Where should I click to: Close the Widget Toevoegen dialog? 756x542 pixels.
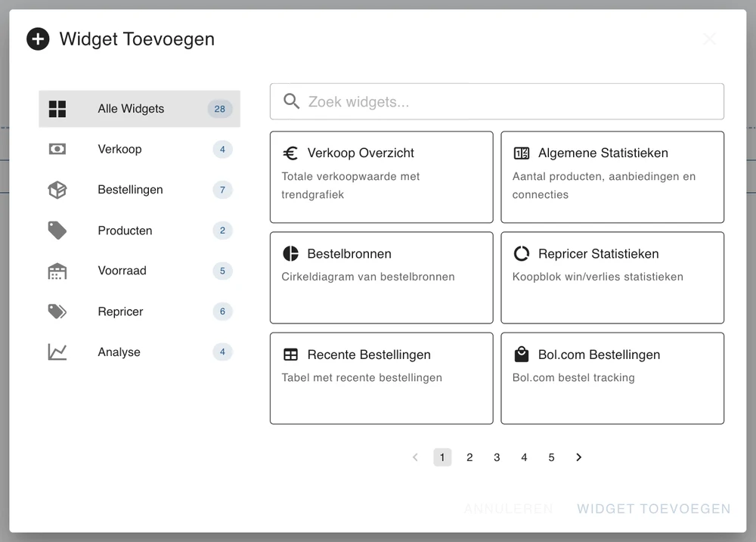pyautogui.click(x=709, y=39)
